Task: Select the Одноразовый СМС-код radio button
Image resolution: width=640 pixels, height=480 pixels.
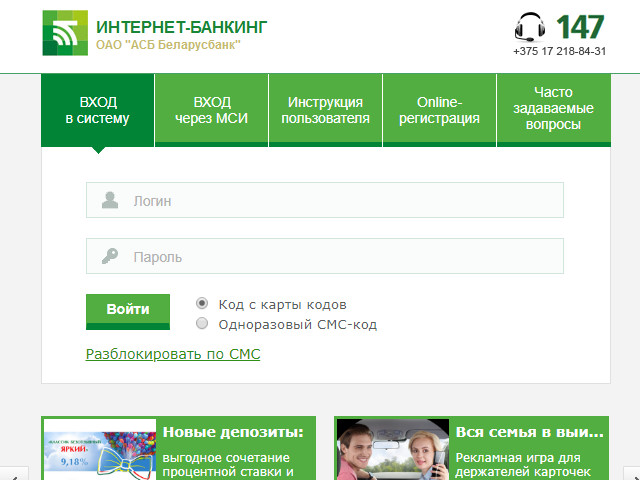Action: click(x=202, y=323)
